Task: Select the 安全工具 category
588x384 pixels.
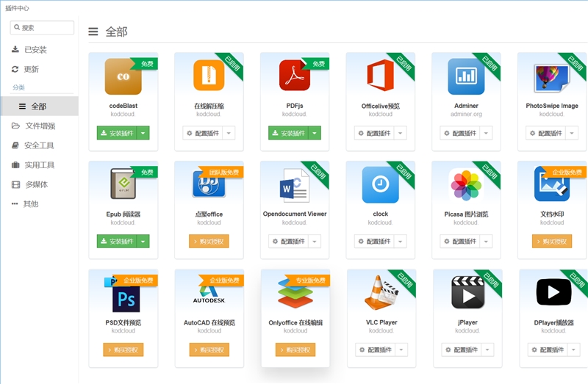Action: tap(40, 145)
